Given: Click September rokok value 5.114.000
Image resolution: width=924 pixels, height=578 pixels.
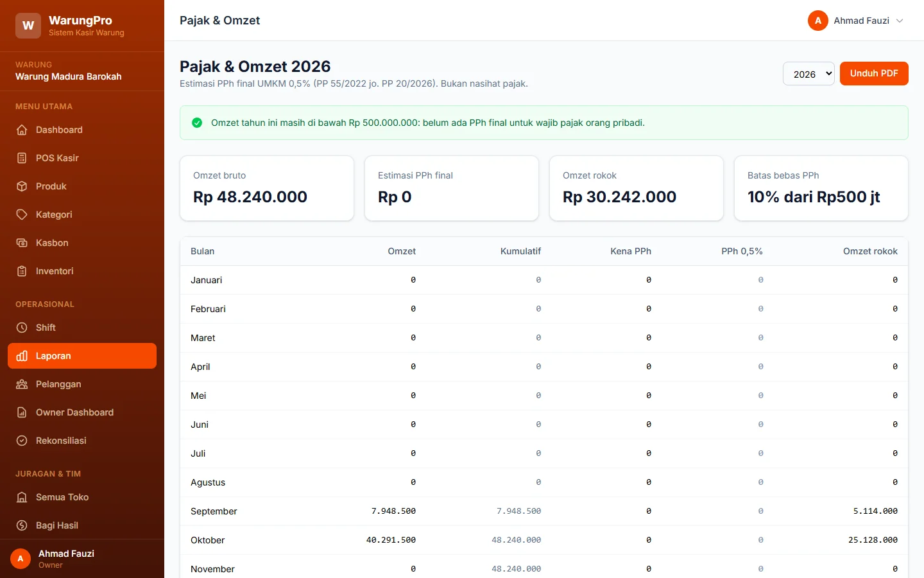Looking at the screenshot, I should point(875,511).
